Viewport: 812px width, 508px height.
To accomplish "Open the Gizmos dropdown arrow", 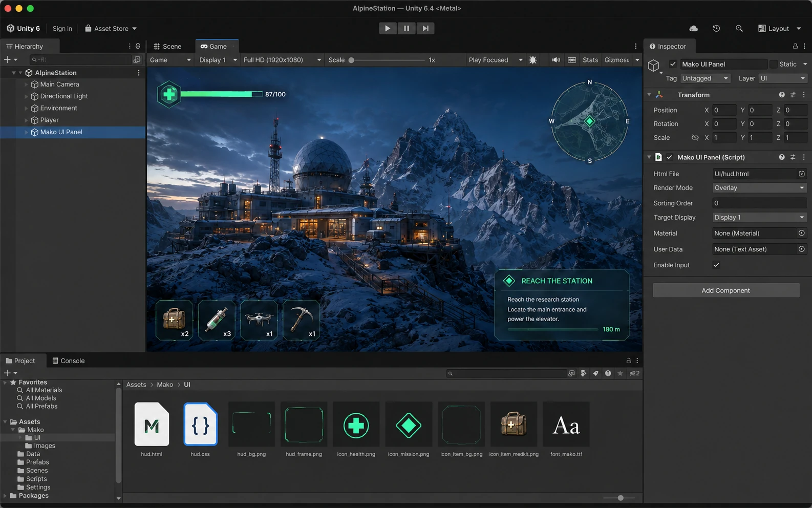I will 637,60.
